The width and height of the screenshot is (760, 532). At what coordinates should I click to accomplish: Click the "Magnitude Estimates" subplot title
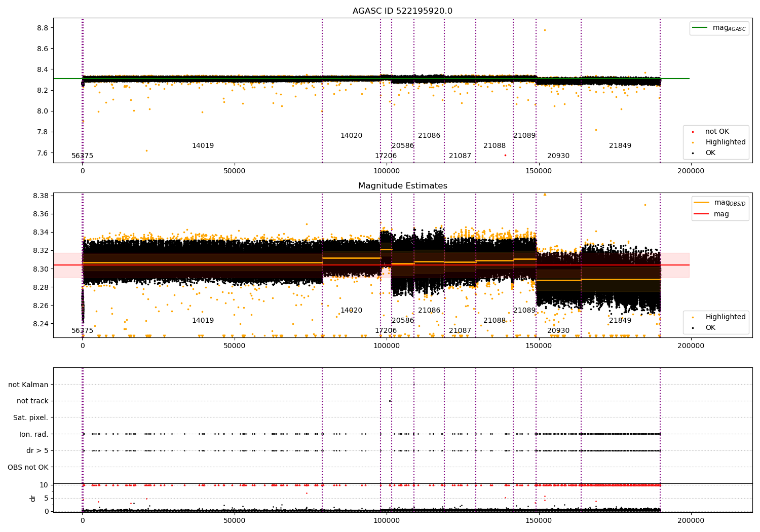tap(402, 186)
